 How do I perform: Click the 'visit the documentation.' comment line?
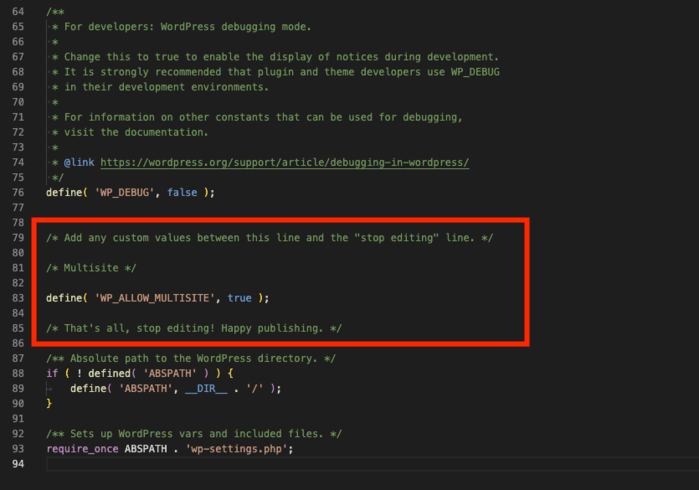pyautogui.click(x=136, y=132)
